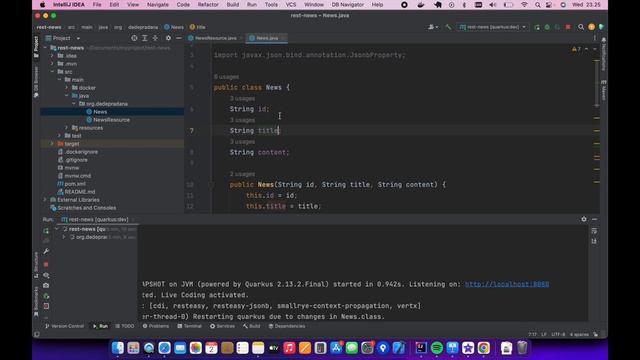Click the Rerun icon in top toolbar

coord(537,27)
